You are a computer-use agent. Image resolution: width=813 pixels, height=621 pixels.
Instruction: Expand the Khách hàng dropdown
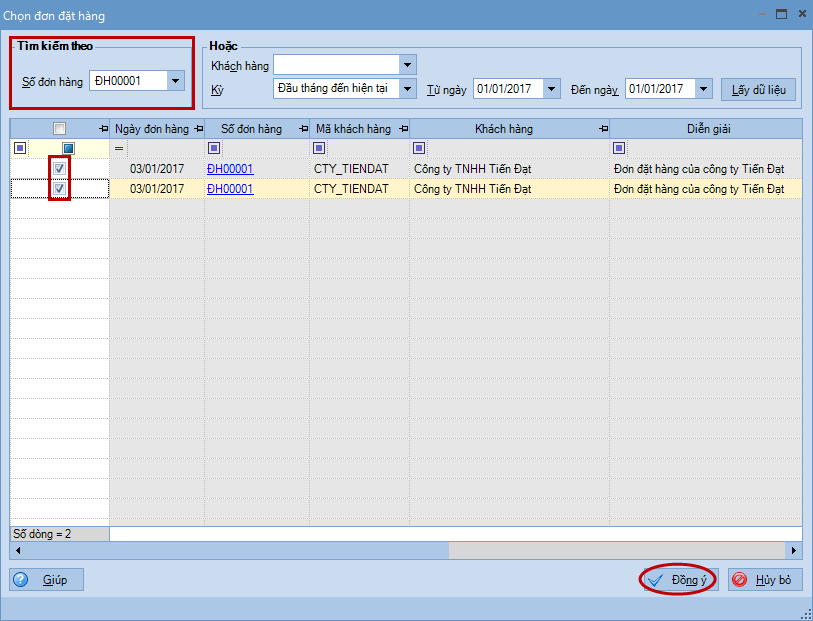(407, 66)
